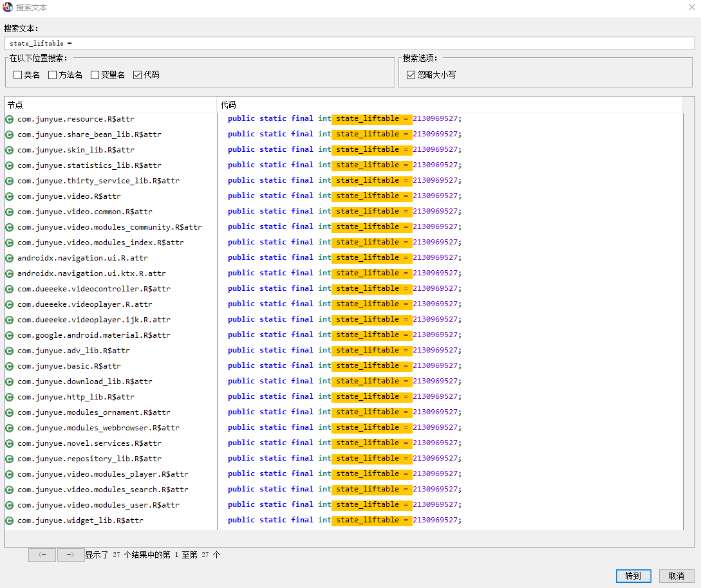Click class icon for com.junyue.statistics_lib.R$attr
Image resolution: width=701 pixels, height=588 pixels.
click(10, 165)
